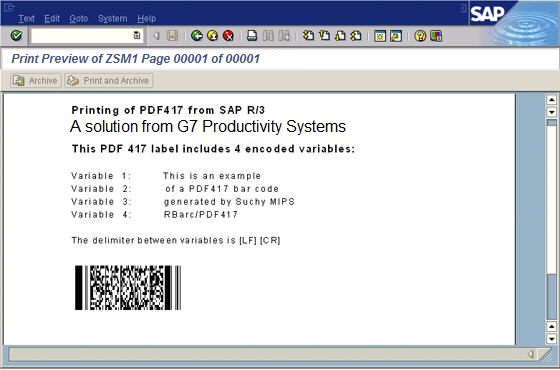
Task: Click the Create New Session icon
Action: 380,36
